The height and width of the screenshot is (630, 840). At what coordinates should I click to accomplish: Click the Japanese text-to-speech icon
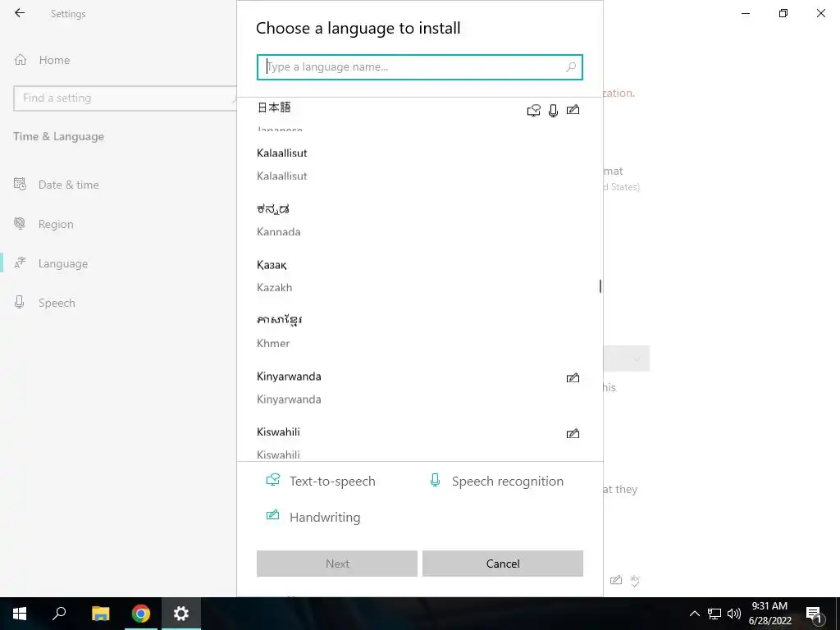click(533, 111)
